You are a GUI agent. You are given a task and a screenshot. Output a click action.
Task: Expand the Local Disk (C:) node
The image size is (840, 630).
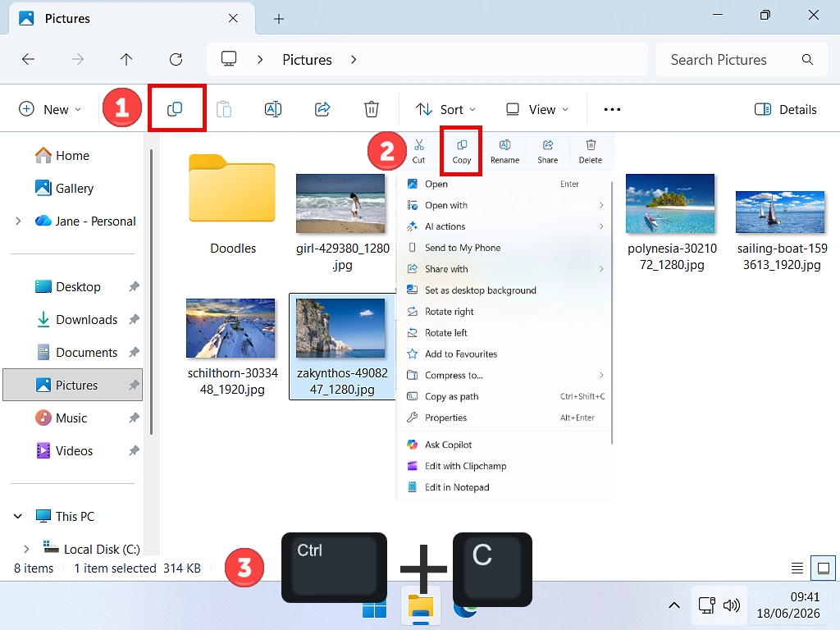26,549
